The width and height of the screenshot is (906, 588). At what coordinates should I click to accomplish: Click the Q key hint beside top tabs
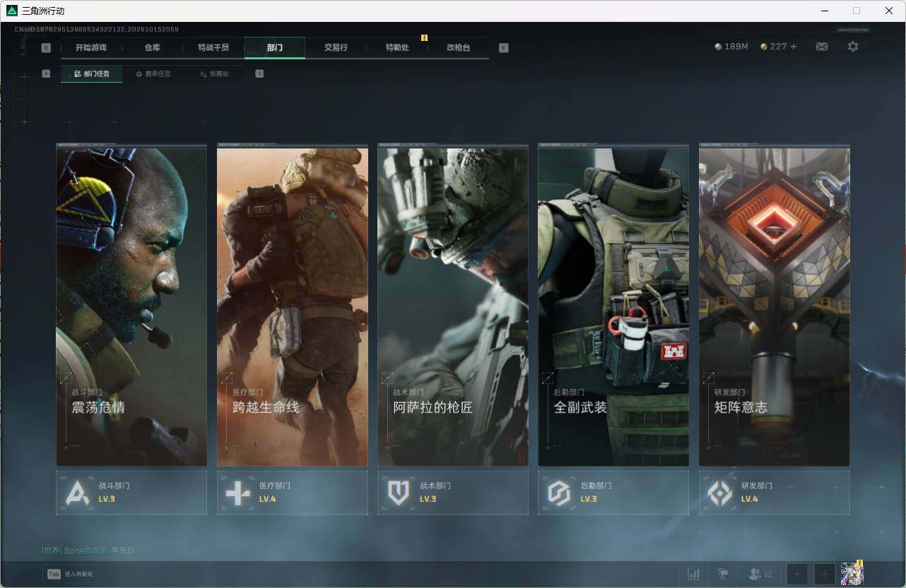[46, 48]
